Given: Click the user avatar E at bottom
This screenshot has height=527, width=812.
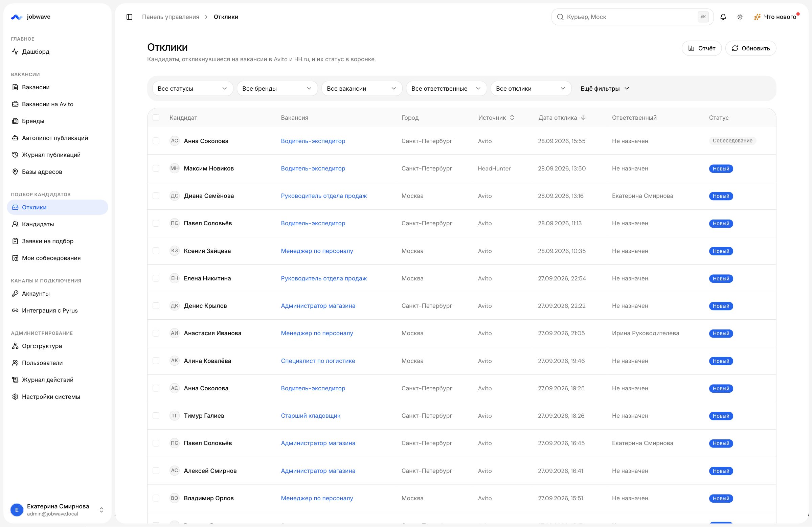Looking at the screenshot, I should (x=17, y=510).
